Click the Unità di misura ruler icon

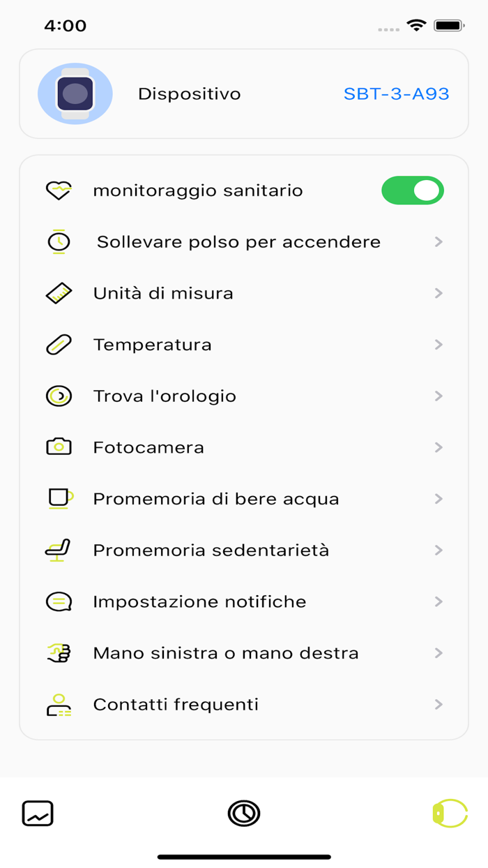click(59, 293)
